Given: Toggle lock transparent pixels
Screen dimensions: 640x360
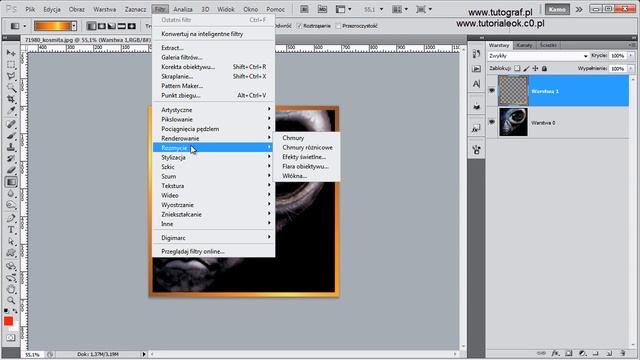Looking at the screenshot, I should 517,69.
